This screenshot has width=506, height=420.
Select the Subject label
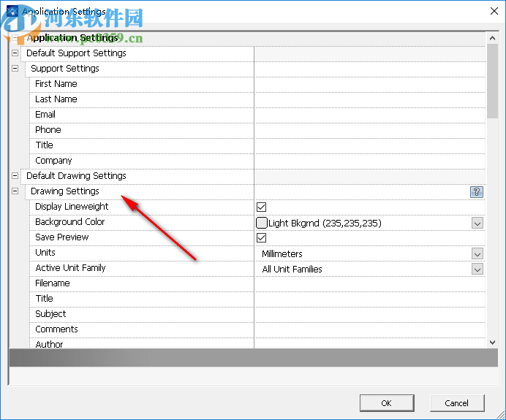[50, 314]
